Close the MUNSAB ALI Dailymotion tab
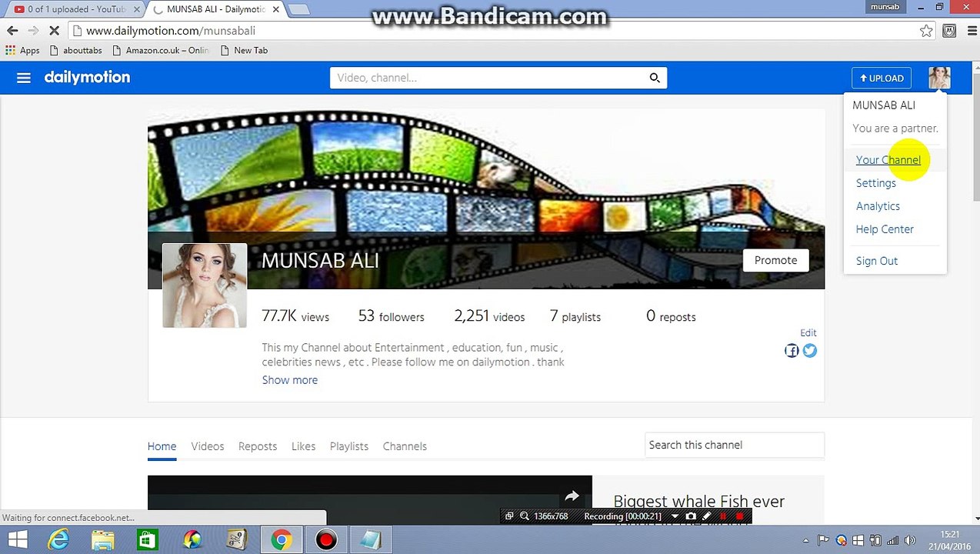The height and width of the screenshot is (554, 980). coord(275,9)
